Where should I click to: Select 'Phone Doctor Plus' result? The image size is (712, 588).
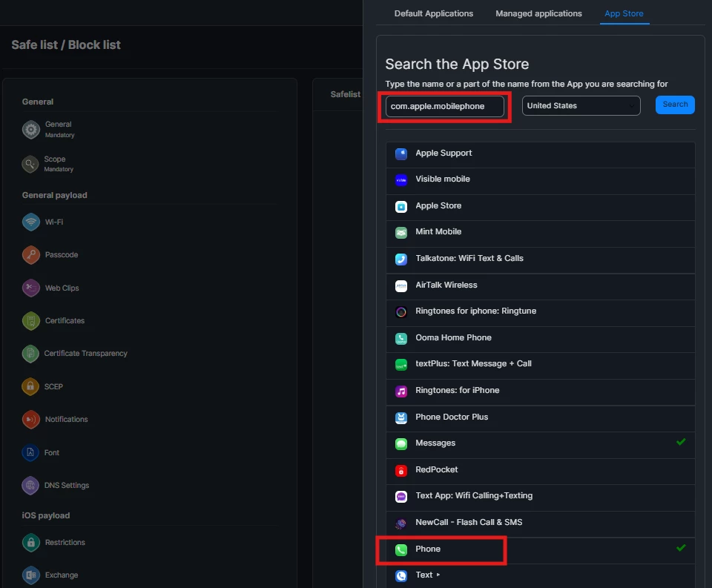tap(452, 417)
